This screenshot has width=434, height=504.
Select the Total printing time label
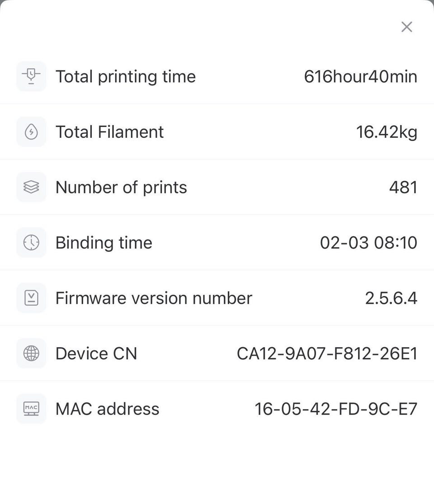(126, 77)
